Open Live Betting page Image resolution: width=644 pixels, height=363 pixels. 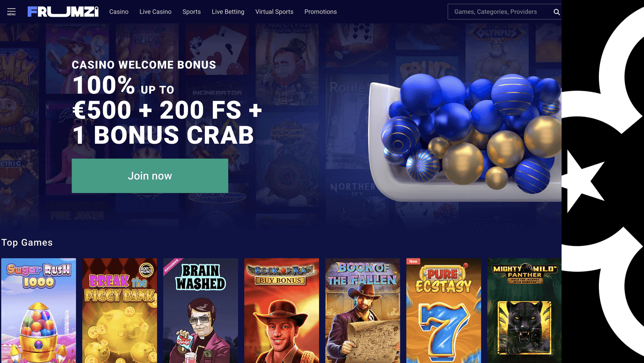[228, 12]
